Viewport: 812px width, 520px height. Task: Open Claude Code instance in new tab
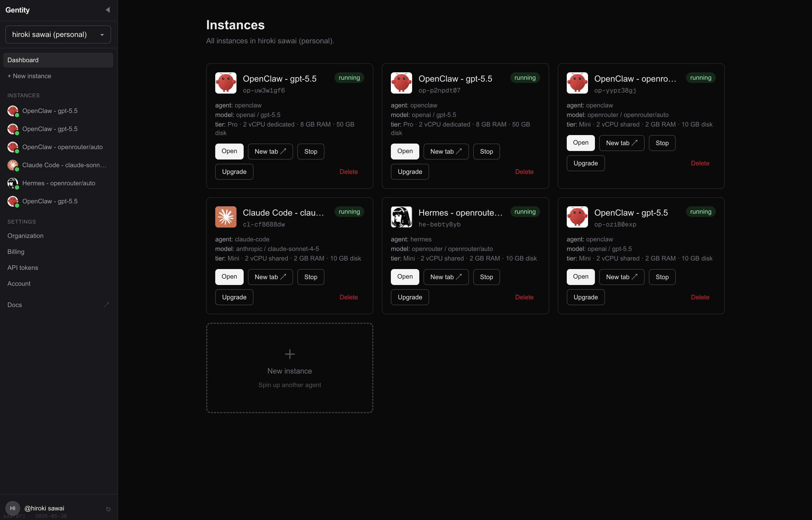(270, 277)
